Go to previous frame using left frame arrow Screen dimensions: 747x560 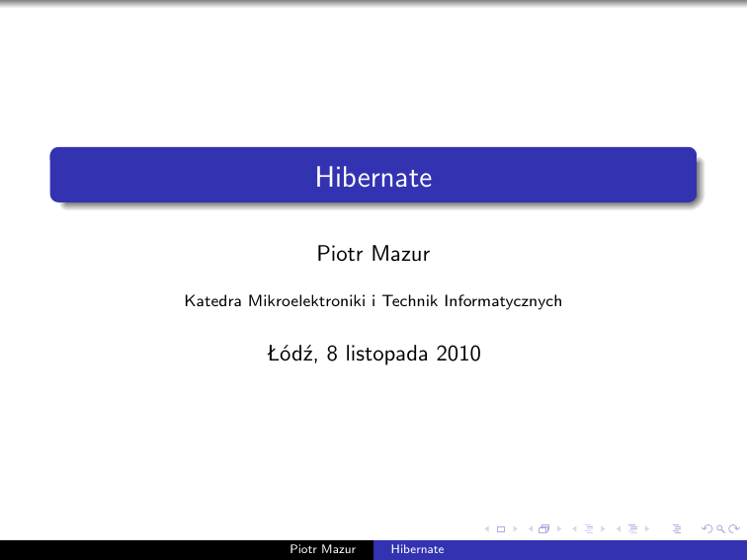tap(533, 530)
